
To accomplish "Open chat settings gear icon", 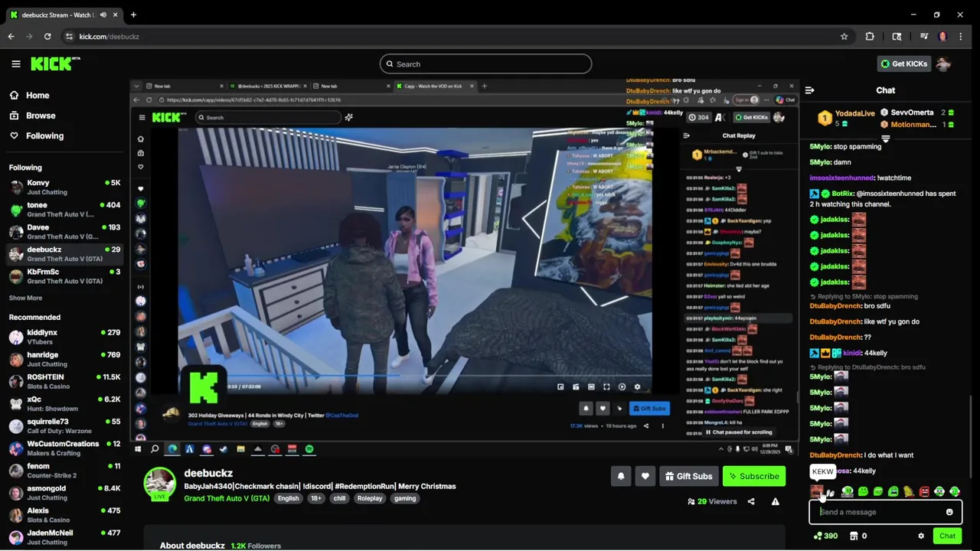I will tap(921, 536).
